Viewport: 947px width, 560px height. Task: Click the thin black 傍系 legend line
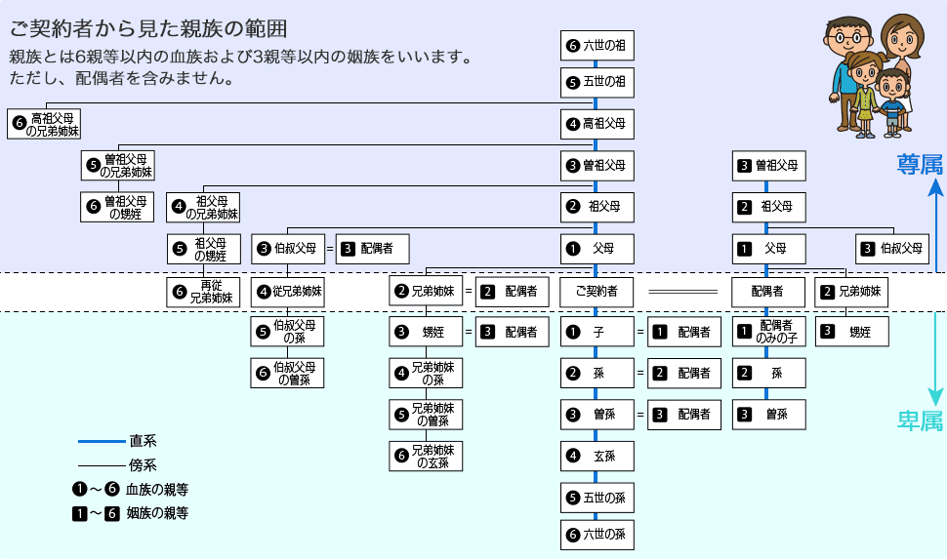(101, 465)
